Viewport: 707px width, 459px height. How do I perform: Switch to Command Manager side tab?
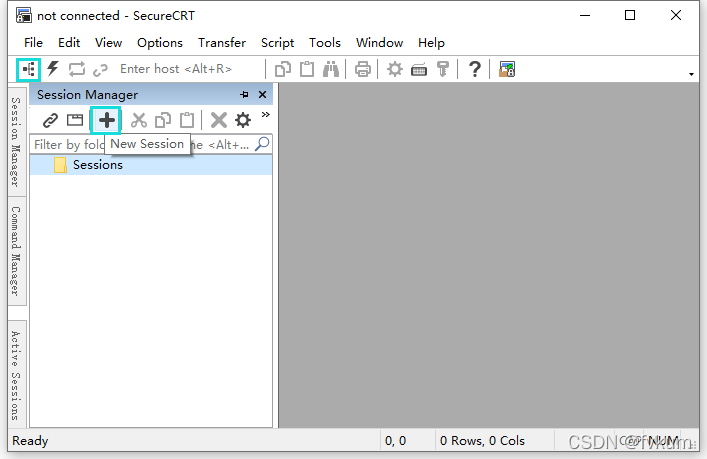point(16,251)
